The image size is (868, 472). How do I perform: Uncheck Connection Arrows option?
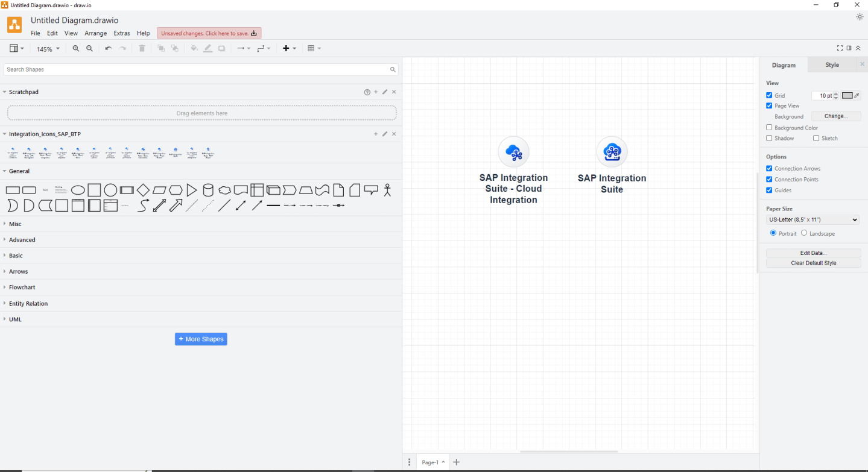769,168
